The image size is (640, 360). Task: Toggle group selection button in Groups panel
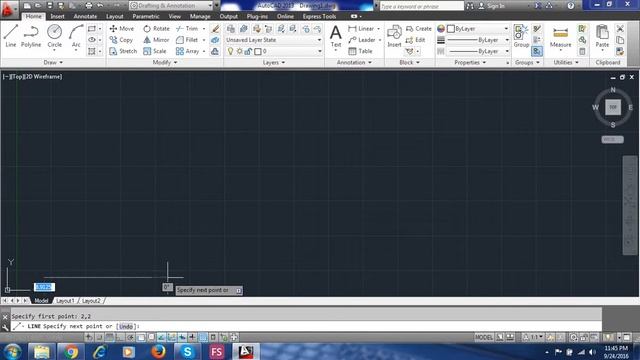click(537, 51)
